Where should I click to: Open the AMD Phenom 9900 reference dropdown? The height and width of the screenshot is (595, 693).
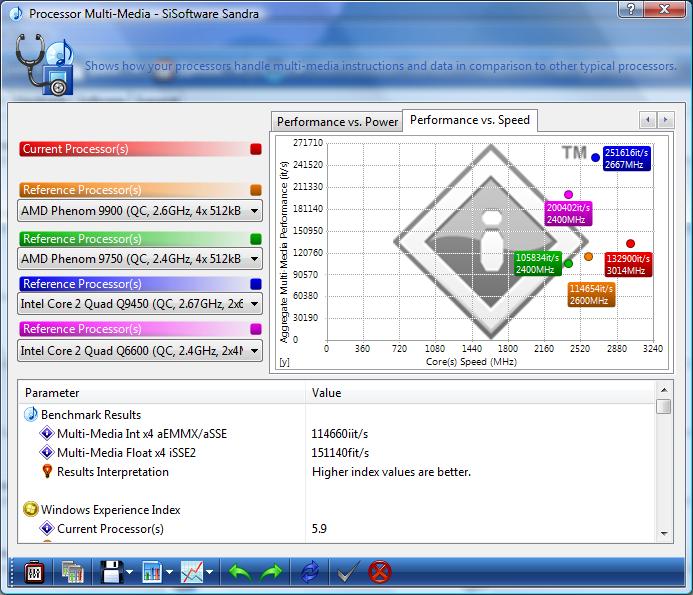click(140, 211)
